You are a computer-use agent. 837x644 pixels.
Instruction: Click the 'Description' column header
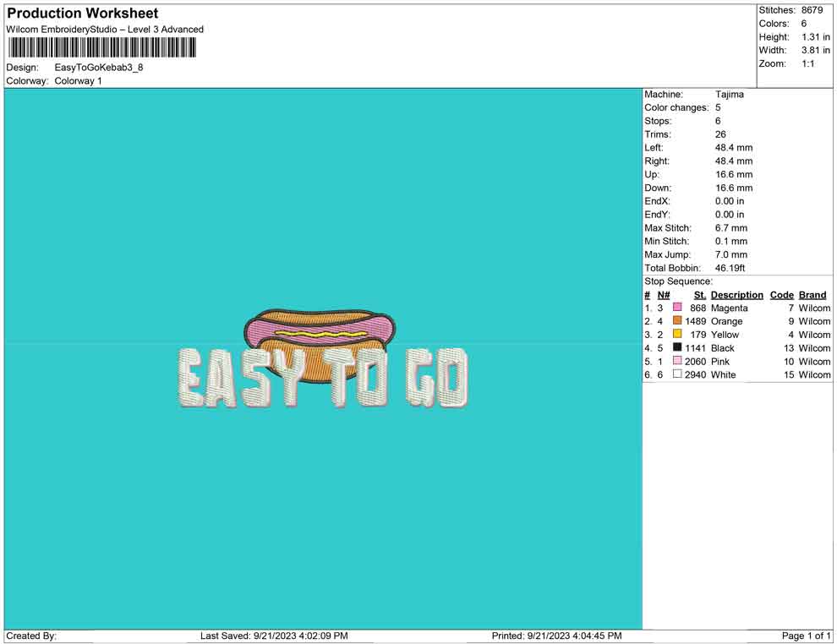(737, 295)
